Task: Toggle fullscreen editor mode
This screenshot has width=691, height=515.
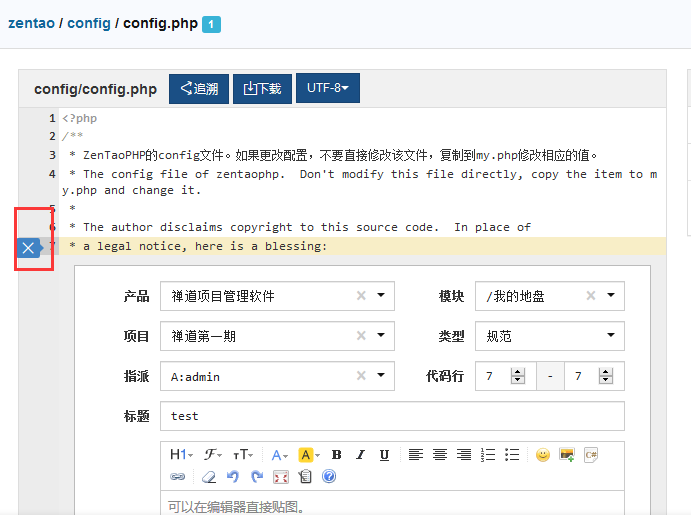Action: (281, 476)
